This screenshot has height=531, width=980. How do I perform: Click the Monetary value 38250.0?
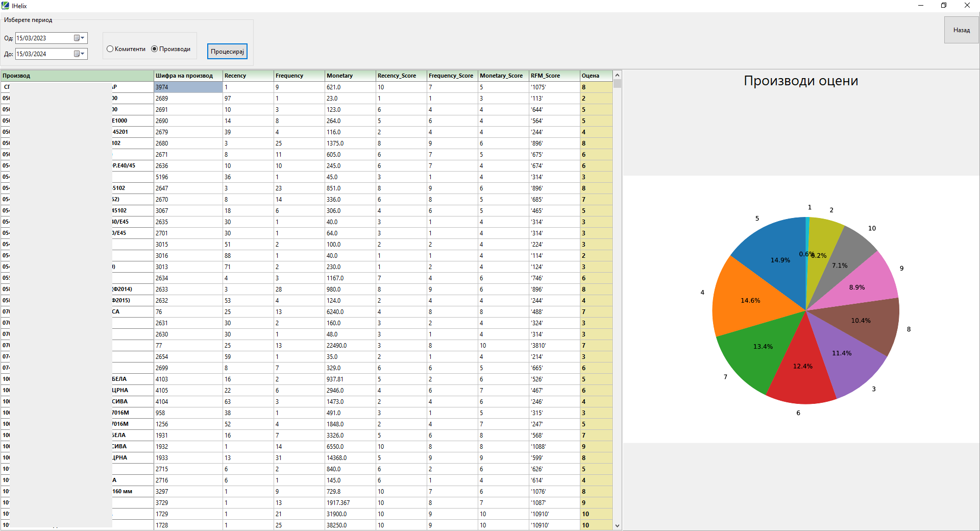coord(350,525)
